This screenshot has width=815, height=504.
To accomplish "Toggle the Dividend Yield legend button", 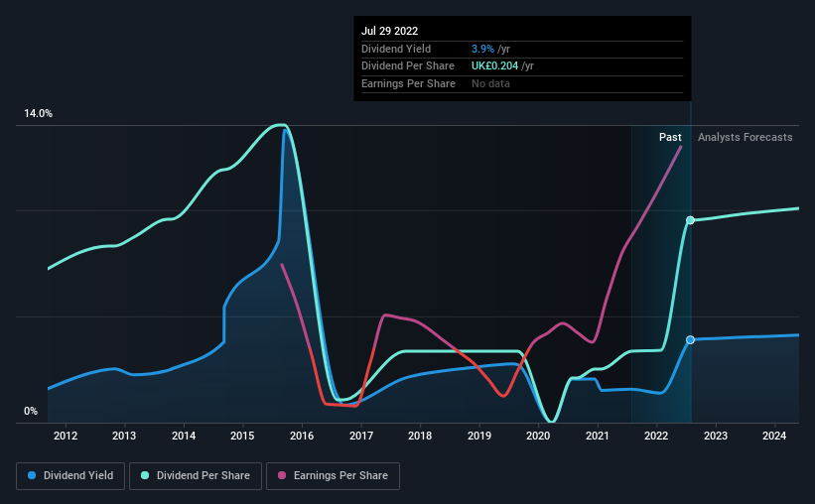I will 70,476.
